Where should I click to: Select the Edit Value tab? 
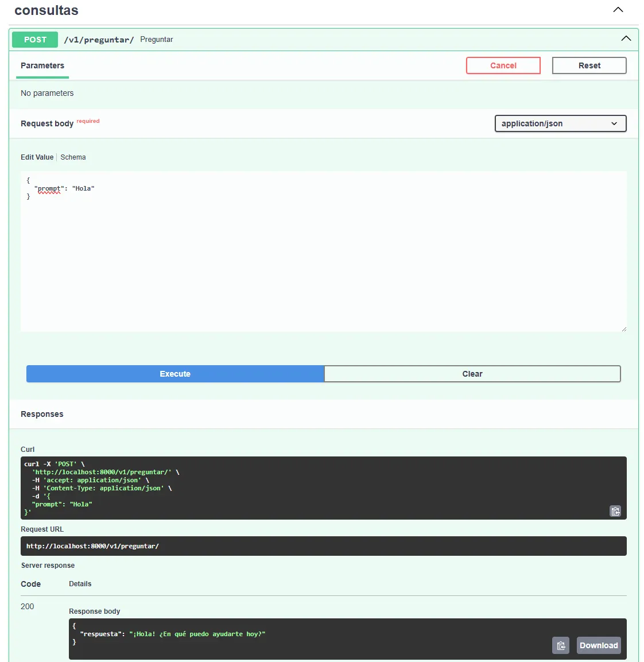[37, 157]
